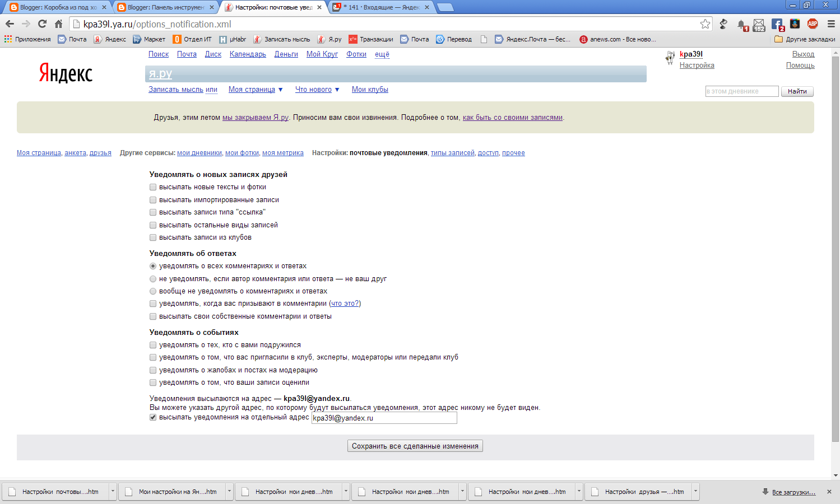Expand the Что нового dropdown
The width and height of the screenshot is (840, 504).
pos(337,90)
